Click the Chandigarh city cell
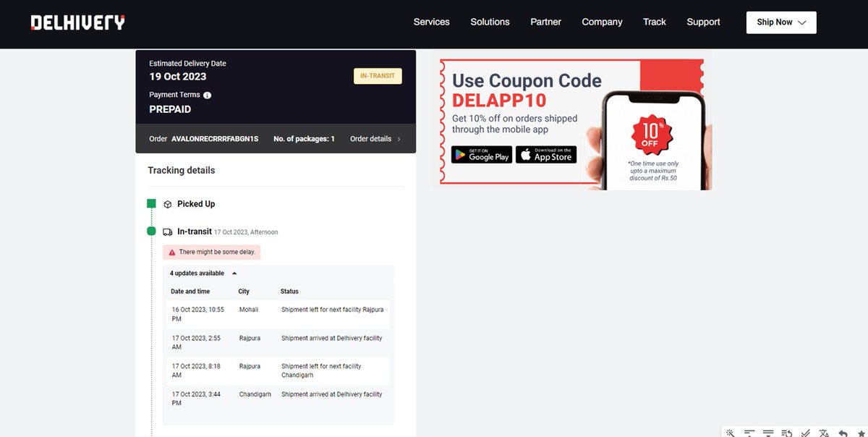 [255, 394]
